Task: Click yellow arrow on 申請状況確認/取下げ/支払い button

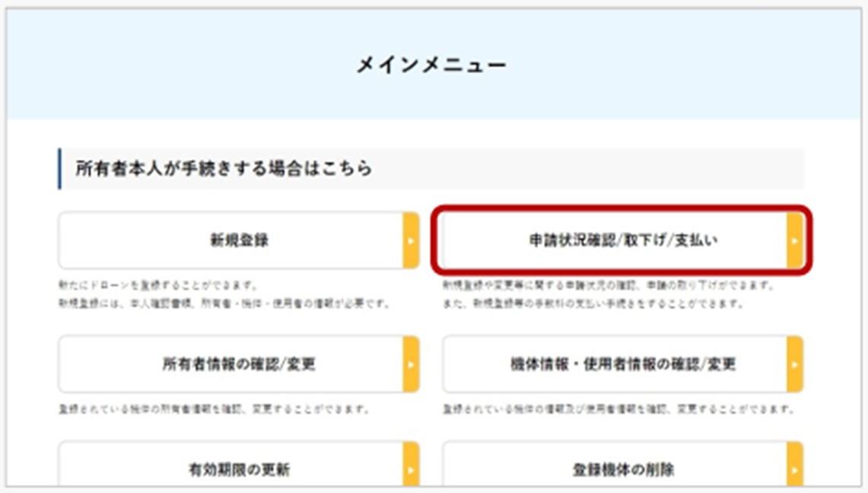Action: (794, 240)
